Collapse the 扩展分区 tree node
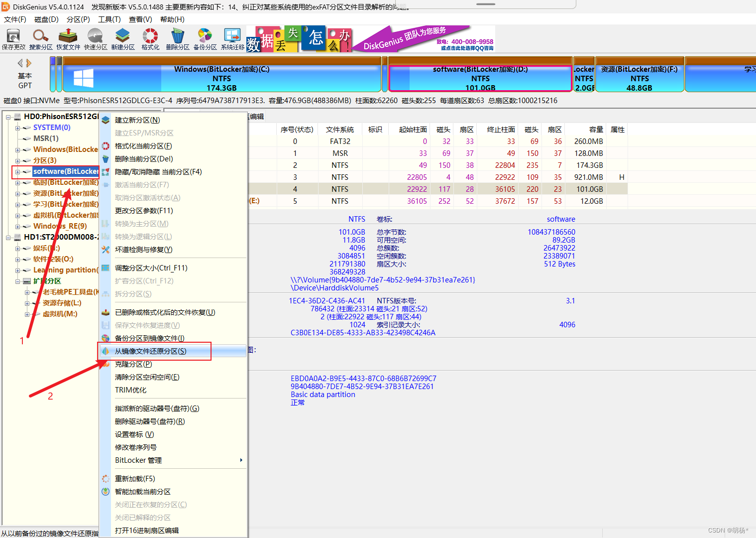The width and height of the screenshot is (756, 538). tap(18, 281)
